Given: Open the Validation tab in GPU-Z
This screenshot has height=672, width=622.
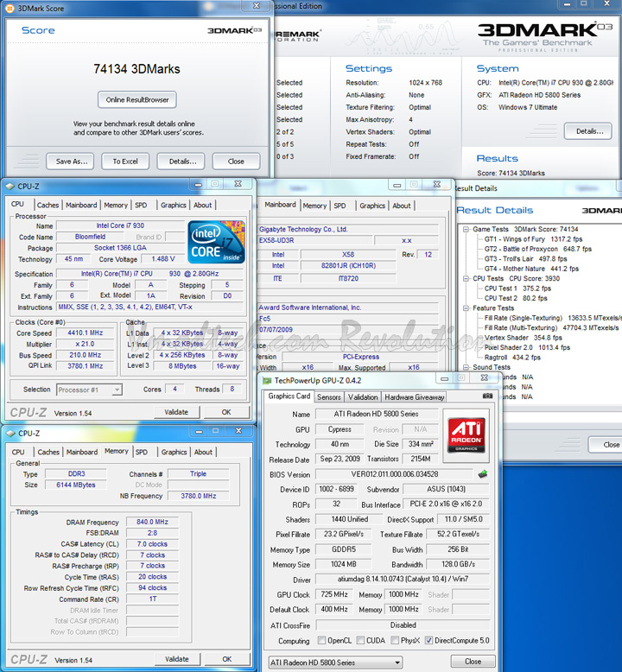Looking at the screenshot, I should click(x=363, y=397).
